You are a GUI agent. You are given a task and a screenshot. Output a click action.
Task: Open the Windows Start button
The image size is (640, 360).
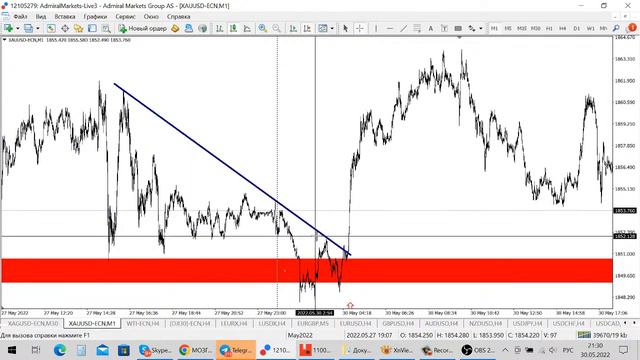12,350
